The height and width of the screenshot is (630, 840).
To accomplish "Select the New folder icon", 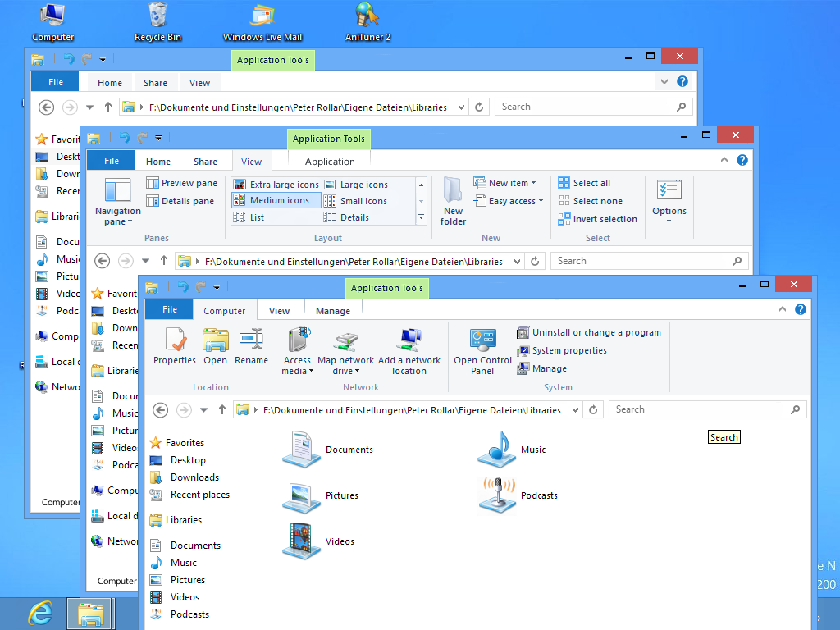I will pos(452,199).
